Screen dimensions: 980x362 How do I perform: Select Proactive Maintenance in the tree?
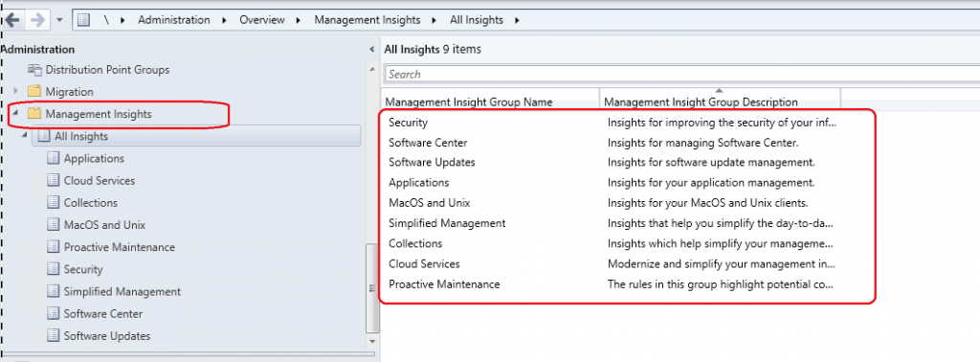coord(120,248)
